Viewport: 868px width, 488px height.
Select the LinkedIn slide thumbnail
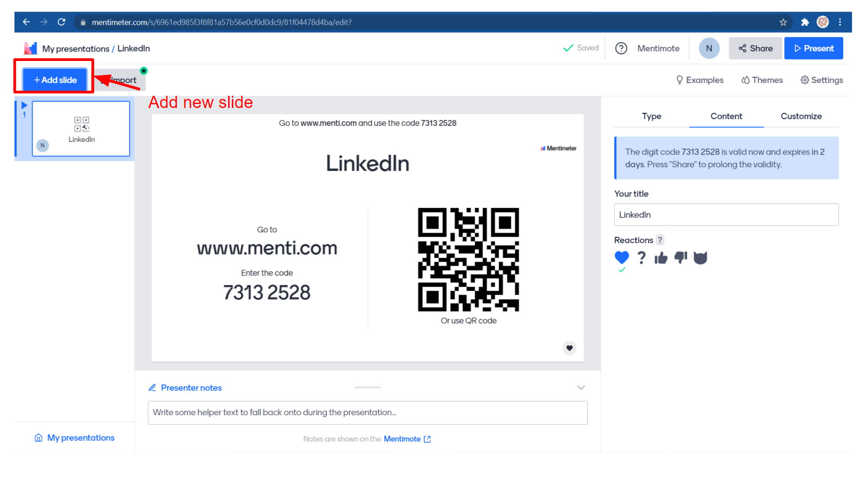(x=81, y=129)
